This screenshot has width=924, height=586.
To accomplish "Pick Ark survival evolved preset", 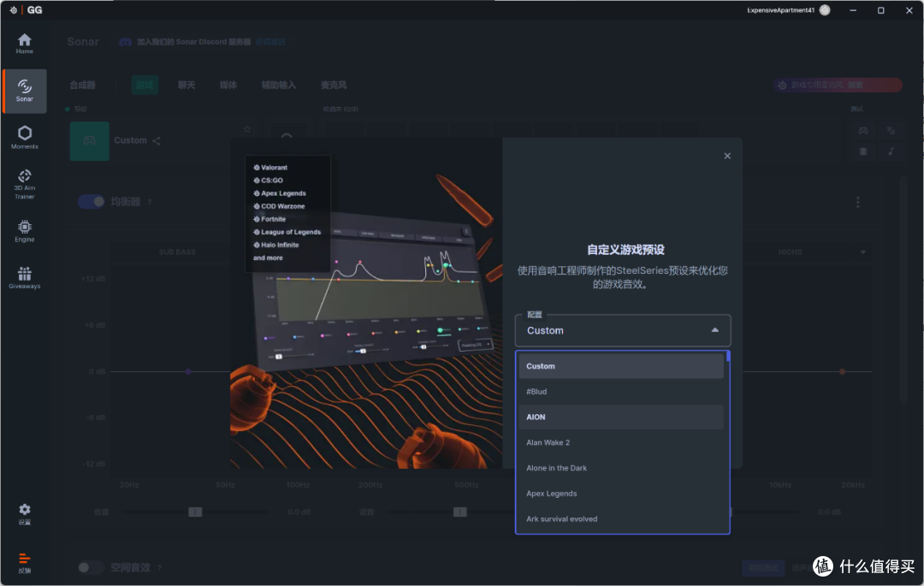I will 621,519.
